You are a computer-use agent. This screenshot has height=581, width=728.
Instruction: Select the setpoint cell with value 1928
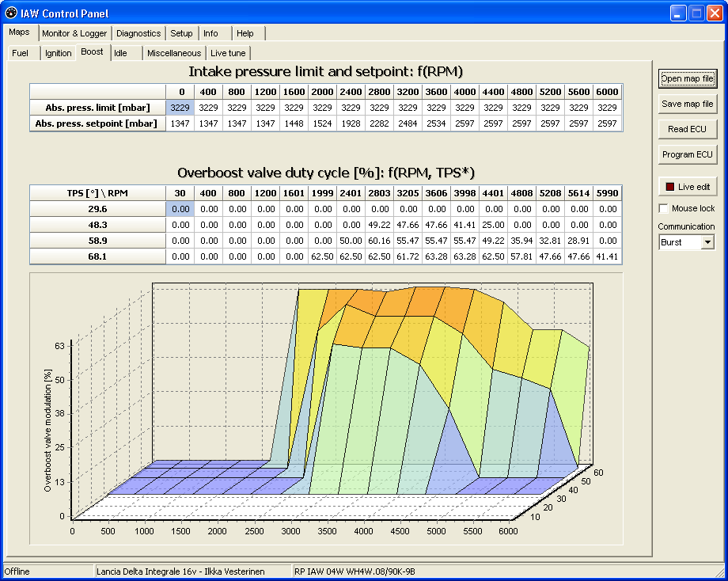[x=351, y=123]
